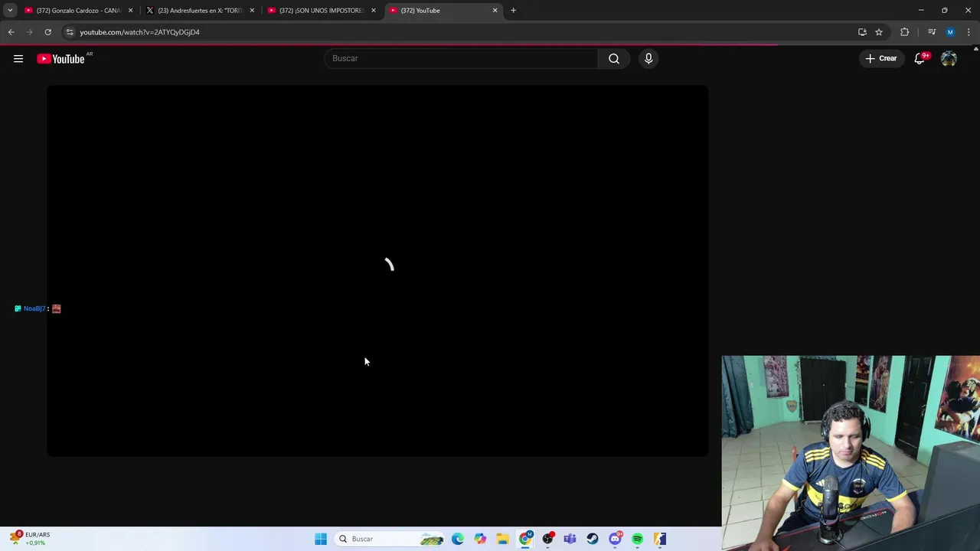Click the YouTube Buscar search field
980x551 pixels.
[461, 58]
